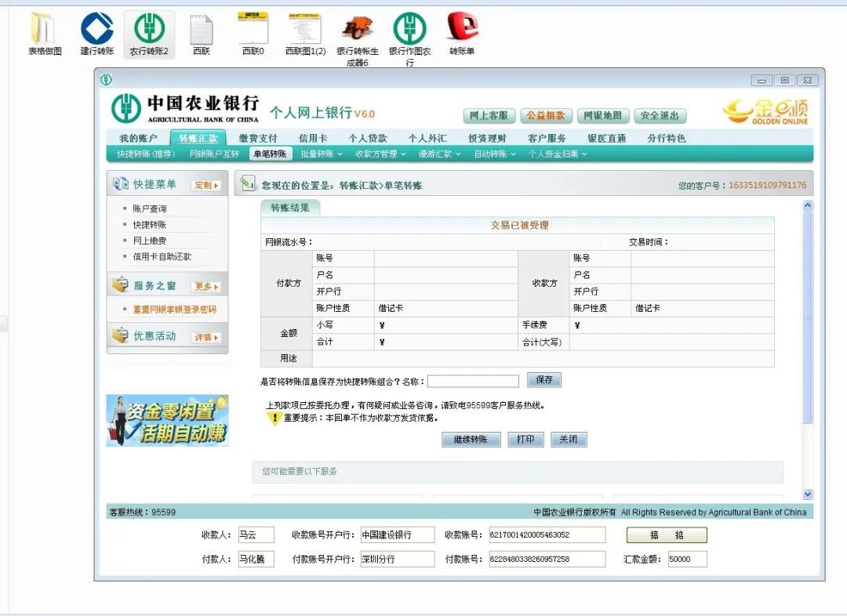Open 网上缴费 quick menu link

pos(150,241)
